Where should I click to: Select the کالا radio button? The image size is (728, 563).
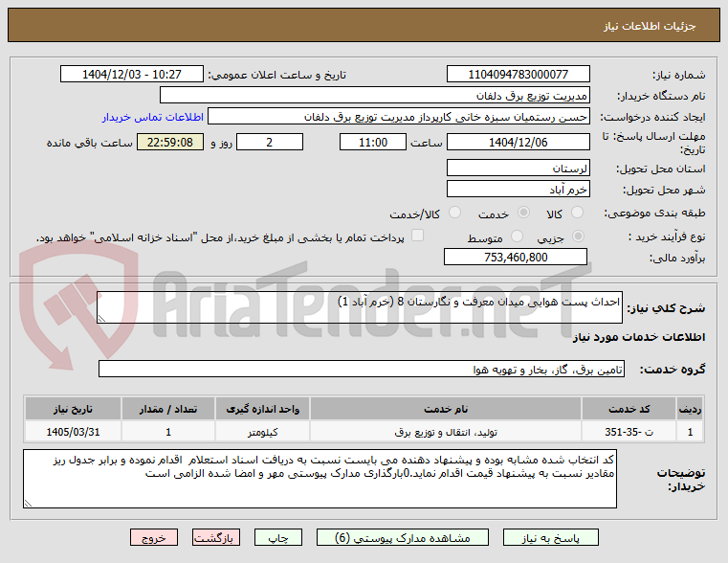(x=577, y=213)
